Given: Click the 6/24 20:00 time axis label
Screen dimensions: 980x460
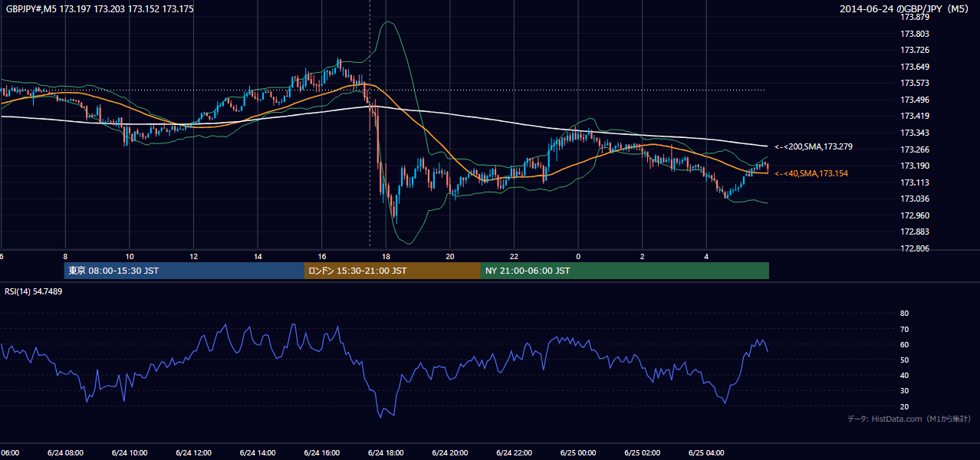Looking at the screenshot, I should [449, 453].
